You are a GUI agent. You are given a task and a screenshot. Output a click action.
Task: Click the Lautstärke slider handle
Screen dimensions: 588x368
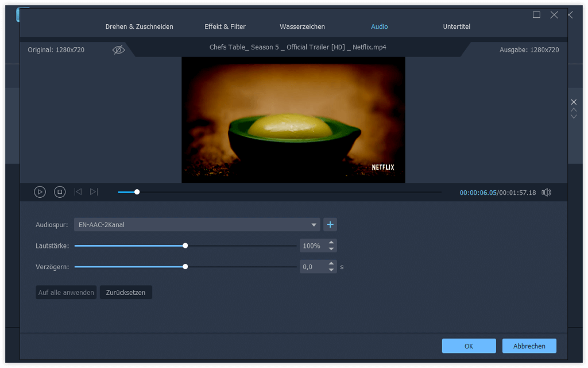185,246
